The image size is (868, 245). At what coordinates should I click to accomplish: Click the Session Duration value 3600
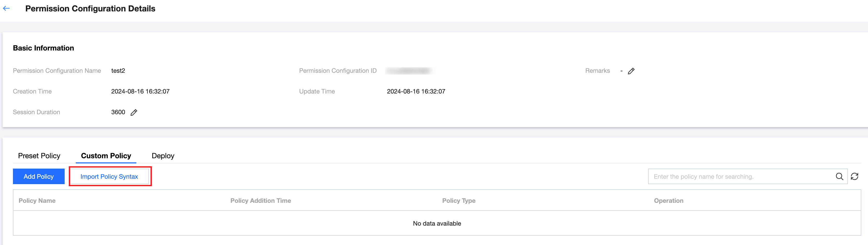[x=118, y=112]
